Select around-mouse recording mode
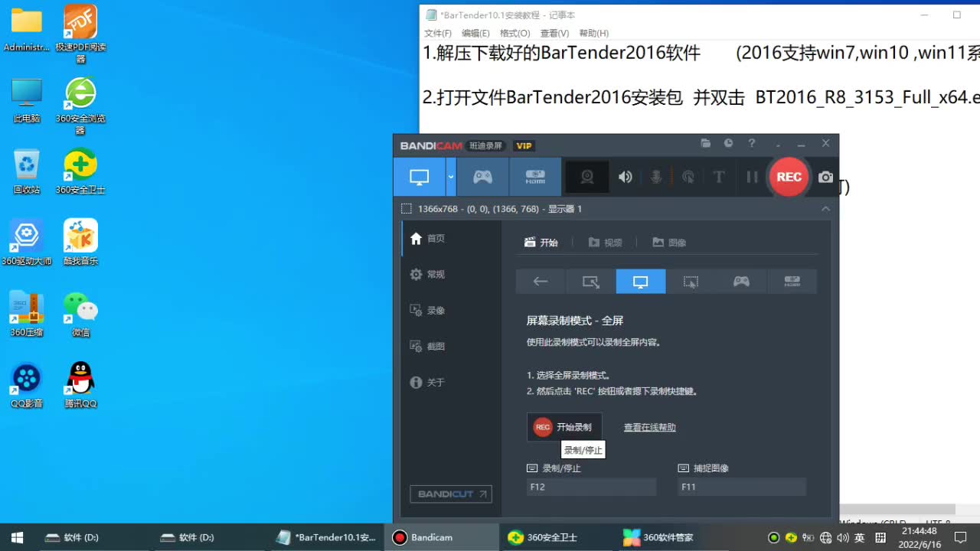 (x=691, y=282)
